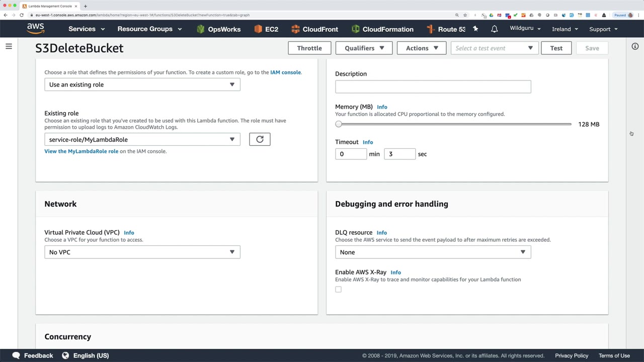Enable the AWS X-Ray checkbox
The width and height of the screenshot is (644, 362).
coord(338,290)
